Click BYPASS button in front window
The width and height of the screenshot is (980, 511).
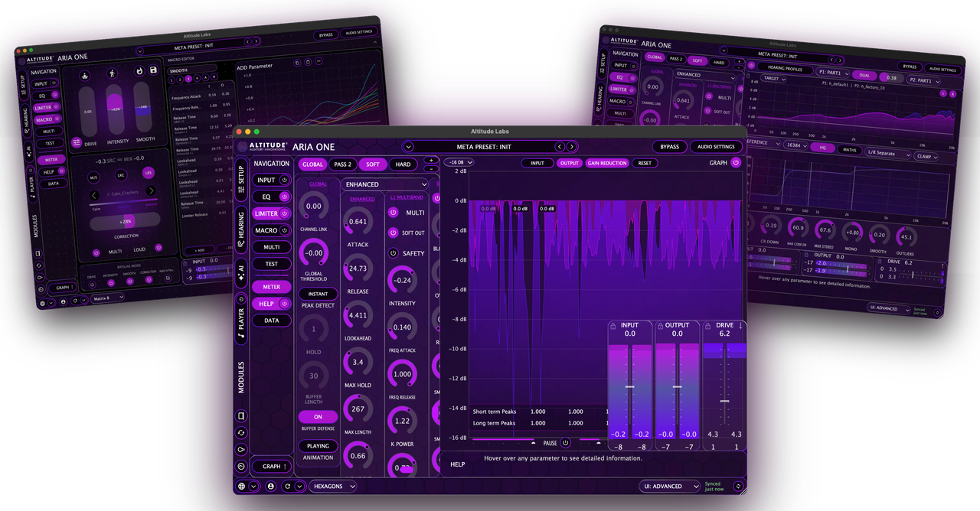click(670, 147)
